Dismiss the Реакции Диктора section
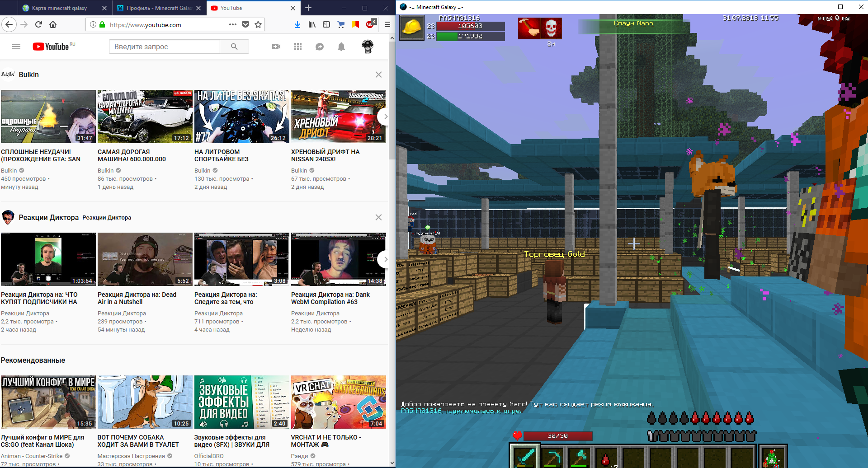 pyautogui.click(x=378, y=217)
